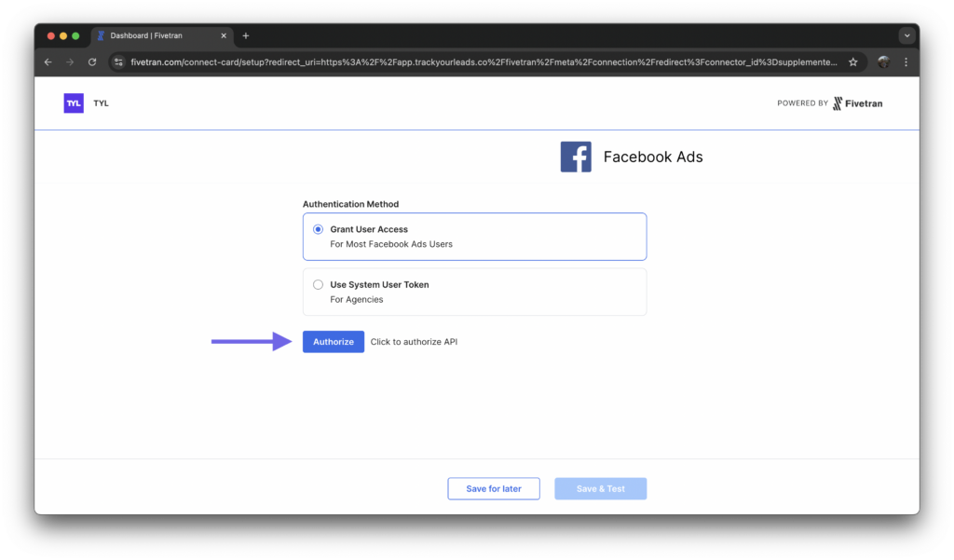
Task: Click the 'TYL' name text in header
Action: tap(101, 103)
